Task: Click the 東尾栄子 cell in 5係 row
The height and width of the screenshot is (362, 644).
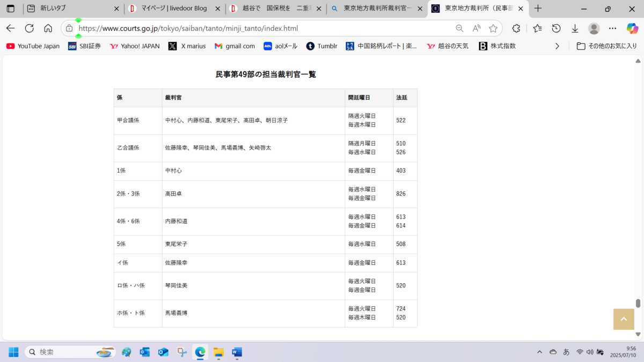Action: (x=253, y=244)
